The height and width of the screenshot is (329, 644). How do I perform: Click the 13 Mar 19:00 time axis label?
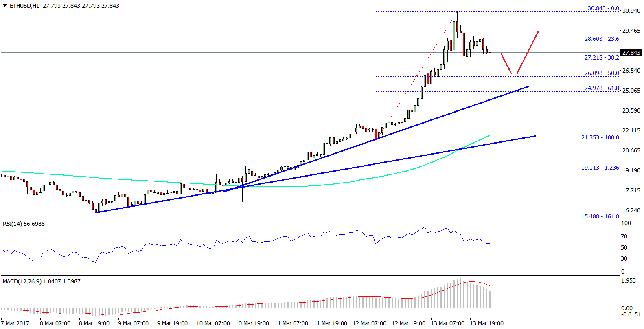coord(486,323)
